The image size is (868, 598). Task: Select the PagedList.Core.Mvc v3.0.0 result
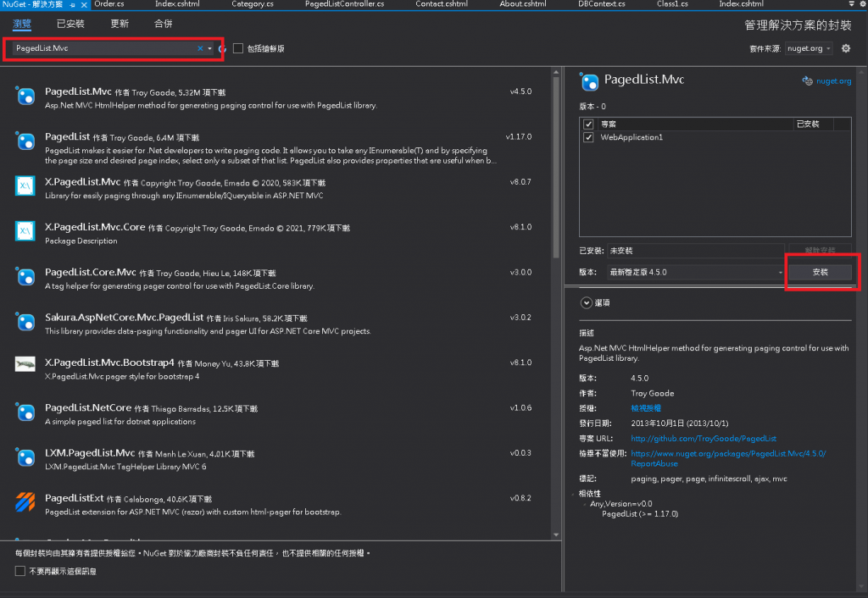(275, 279)
